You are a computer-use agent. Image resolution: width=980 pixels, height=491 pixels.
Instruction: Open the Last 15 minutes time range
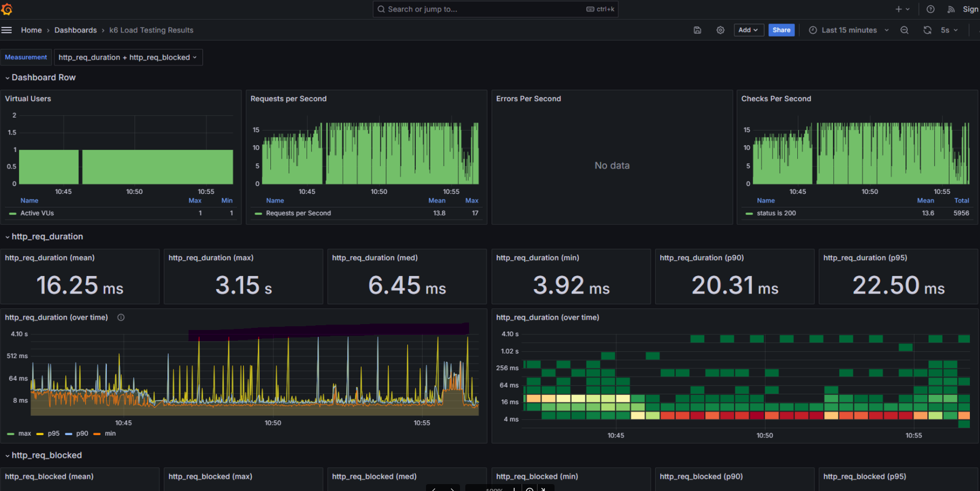pos(849,30)
